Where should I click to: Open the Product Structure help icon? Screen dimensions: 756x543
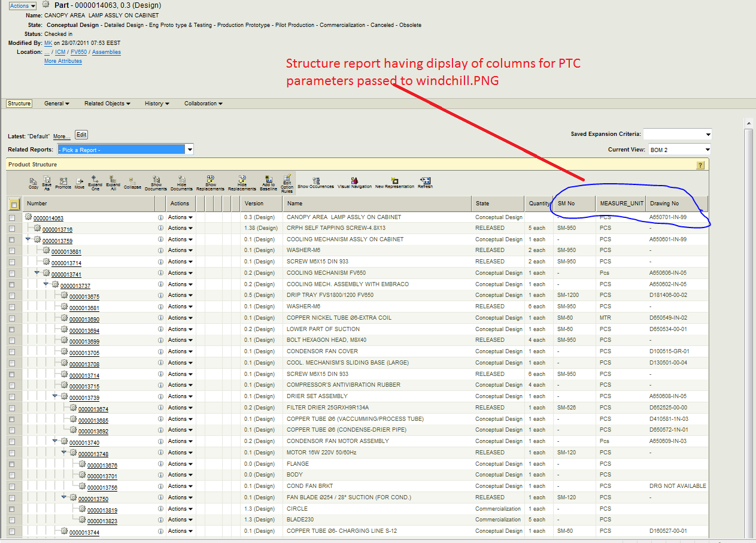[x=700, y=165]
